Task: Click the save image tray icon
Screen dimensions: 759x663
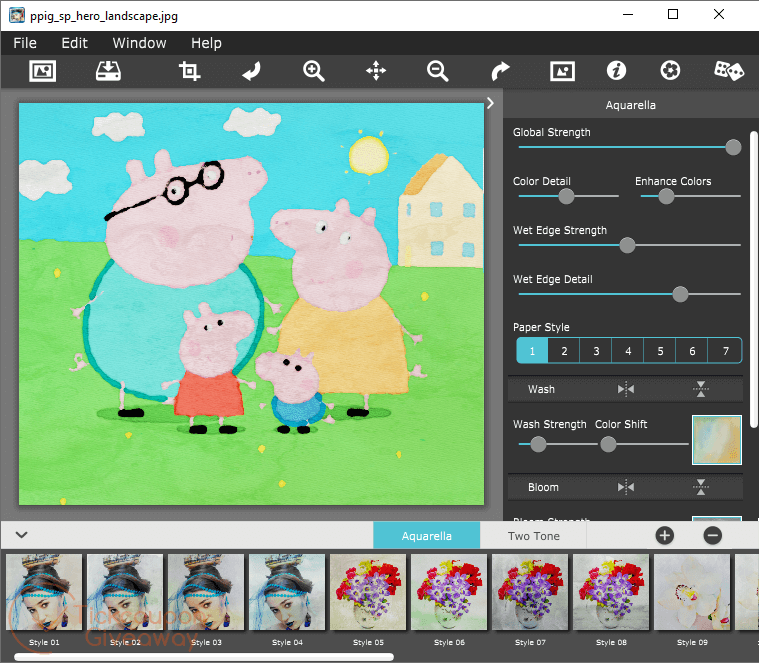Action: point(108,71)
